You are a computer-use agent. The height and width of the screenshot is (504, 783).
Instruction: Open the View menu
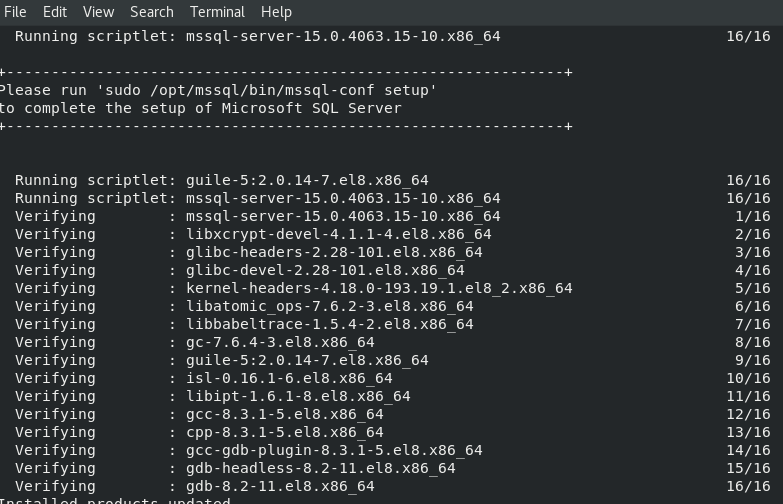coord(98,12)
